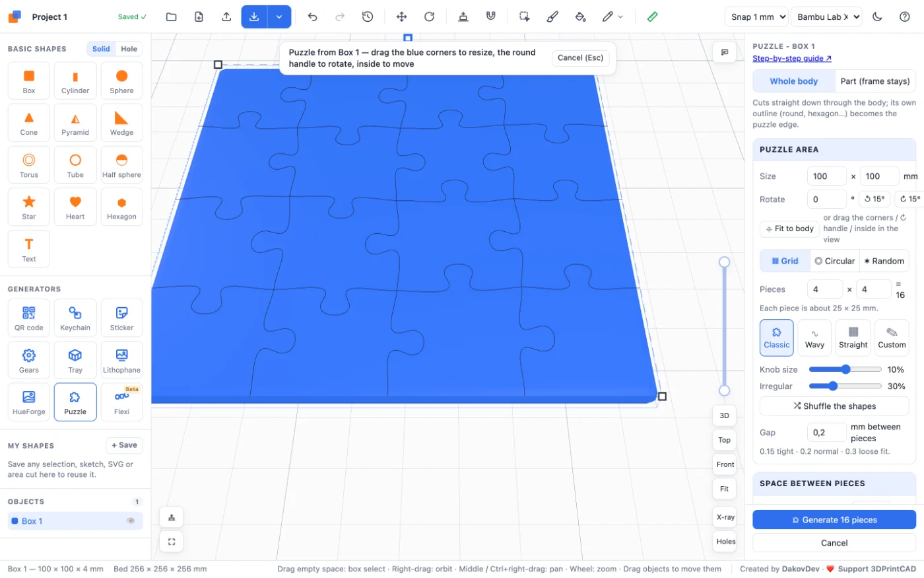Viewport: 924px width, 578px height.
Task: Switch to the Top view
Action: click(x=725, y=440)
